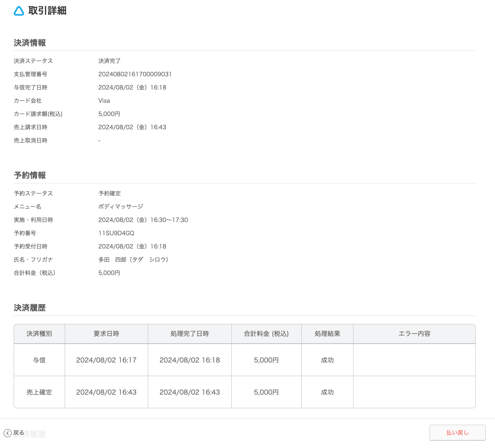The width and height of the screenshot is (495, 448).
Task: Click the reservation number 11SU9D4GQ
Action: (116, 233)
